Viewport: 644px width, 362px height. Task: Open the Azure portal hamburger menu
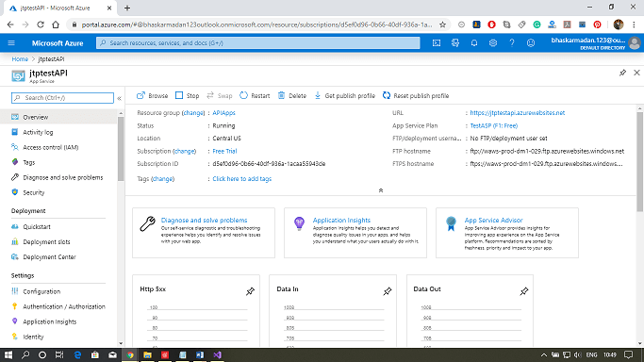11,43
